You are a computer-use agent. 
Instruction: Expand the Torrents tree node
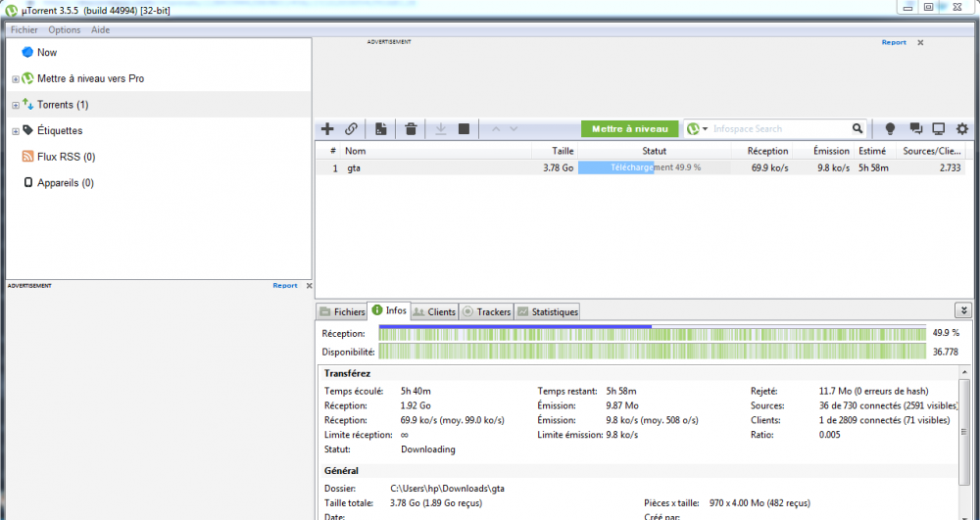pyautogui.click(x=15, y=105)
